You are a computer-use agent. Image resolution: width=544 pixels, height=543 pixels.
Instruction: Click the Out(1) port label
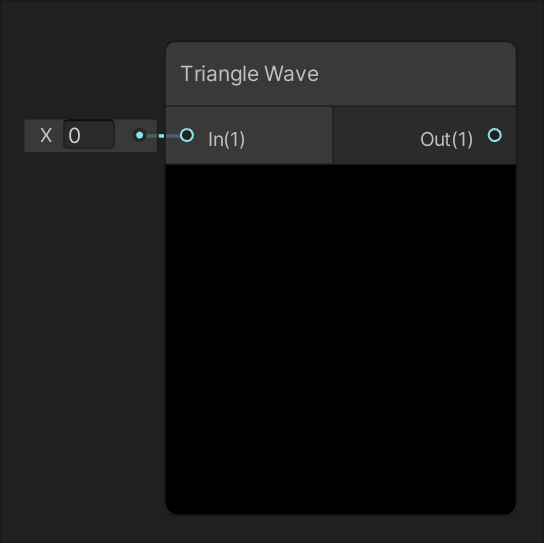click(x=447, y=139)
